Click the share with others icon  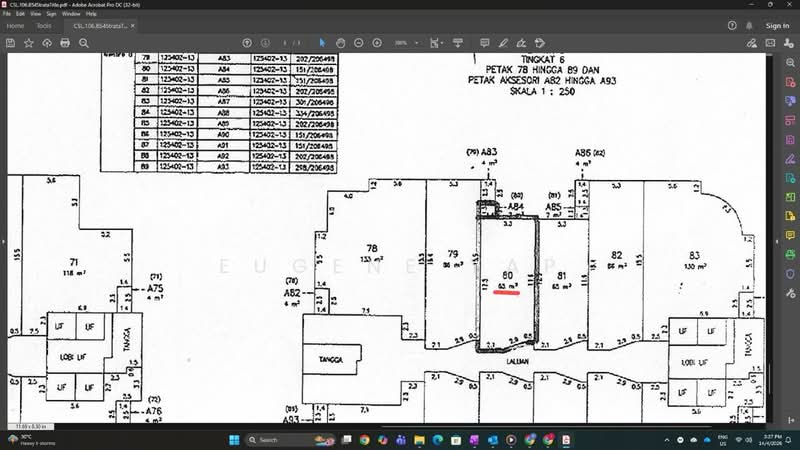pos(788,43)
